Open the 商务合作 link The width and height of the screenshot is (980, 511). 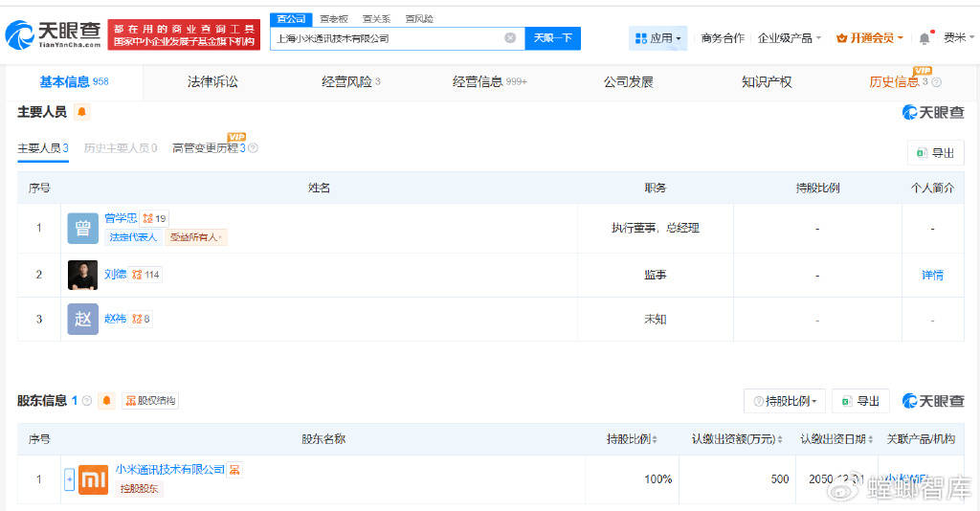(x=723, y=38)
